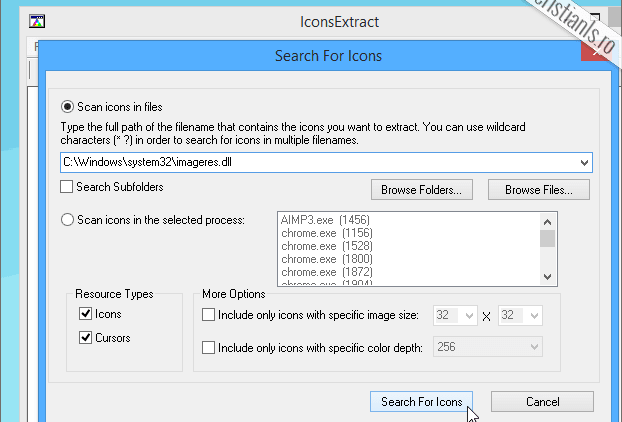This screenshot has height=422, width=622.
Task: Enable include only icons with specific image size
Action: tap(209, 315)
